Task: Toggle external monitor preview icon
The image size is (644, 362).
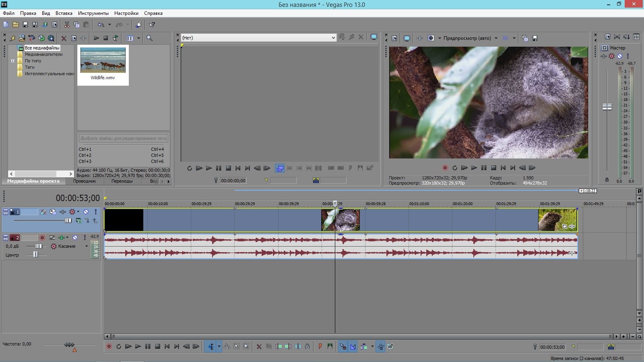Action: click(x=407, y=38)
